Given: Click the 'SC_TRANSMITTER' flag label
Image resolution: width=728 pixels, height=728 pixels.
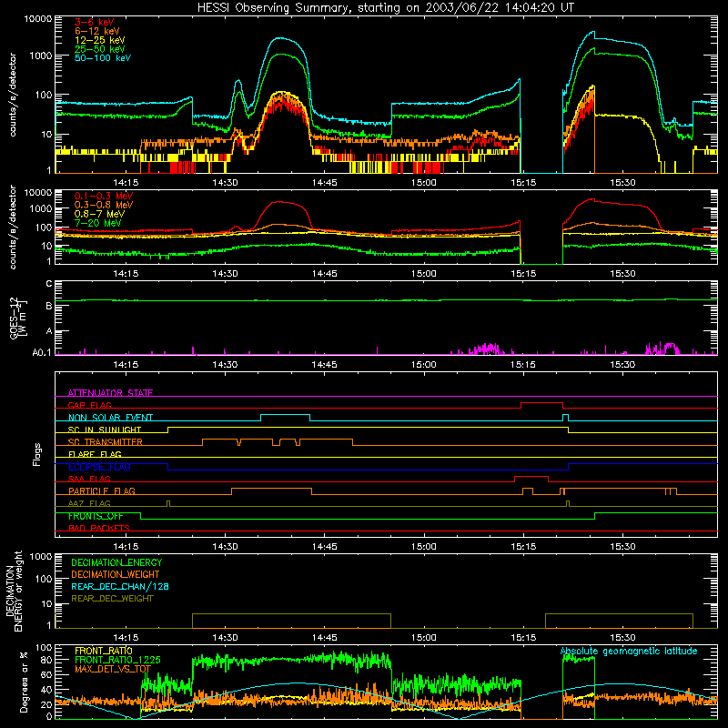Looking at the screenshot, I should [106, 442].
